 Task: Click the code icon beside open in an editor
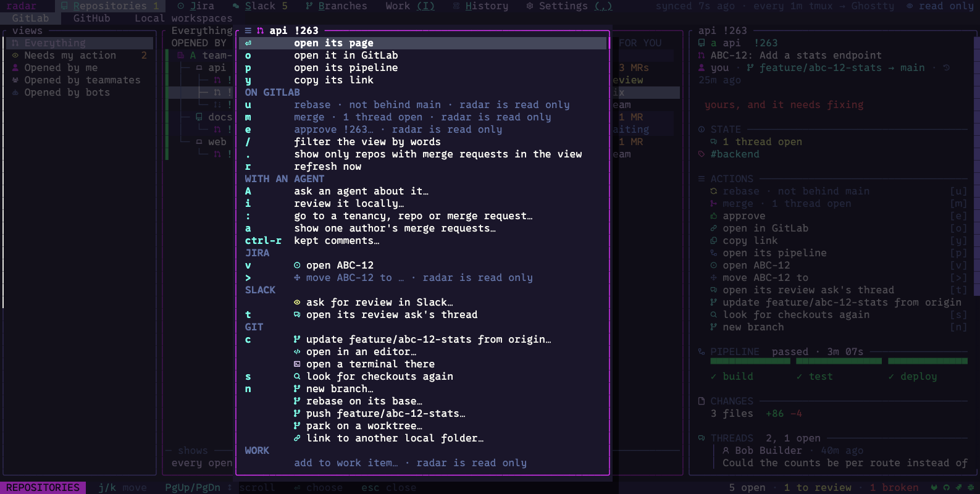pos(297,352)
